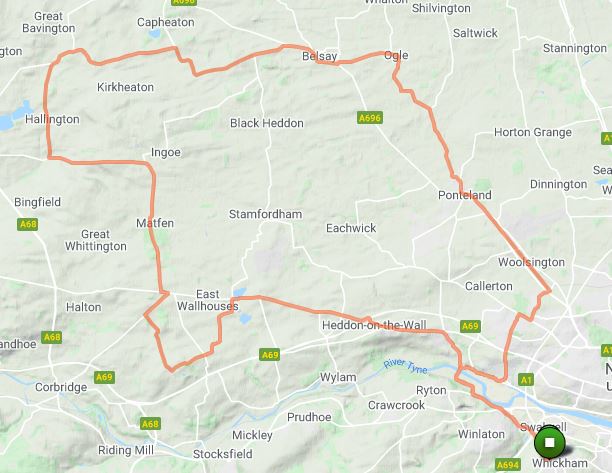Click the Matfen place label
Viewport: 612px width, 473px height.
155,223
